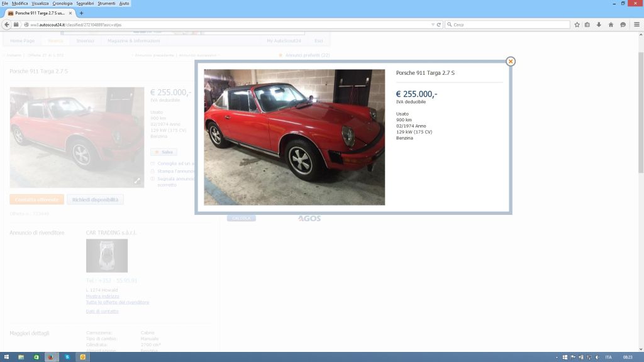
Task: Open Dati di contatto link
Action: tap(103, 311)
